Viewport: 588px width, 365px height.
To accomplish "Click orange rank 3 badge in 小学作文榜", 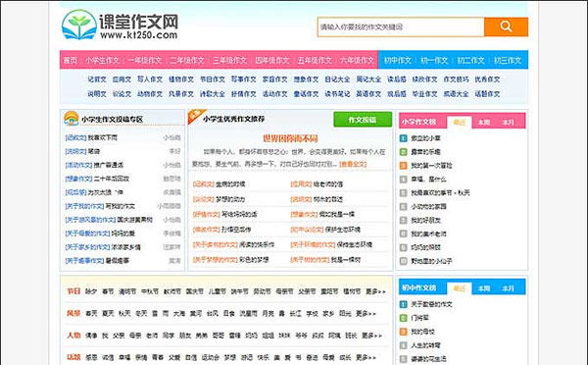I will [x=403, y=166].
